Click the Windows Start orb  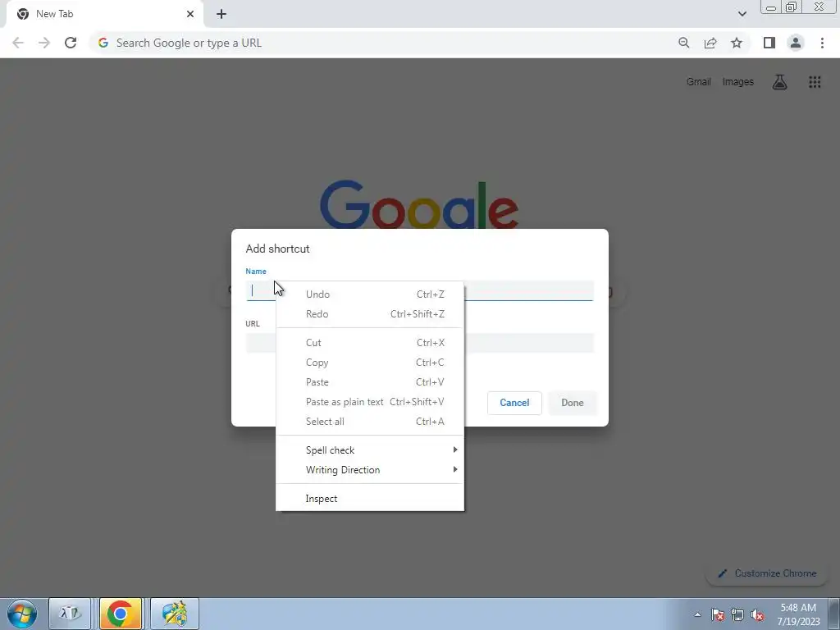(22, 614)
